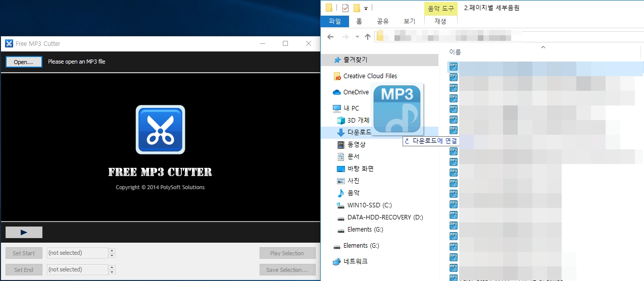644x281 pixels.
Task: Maximize the Free MP3 Cutter window
Action: [x=285, y=43]
